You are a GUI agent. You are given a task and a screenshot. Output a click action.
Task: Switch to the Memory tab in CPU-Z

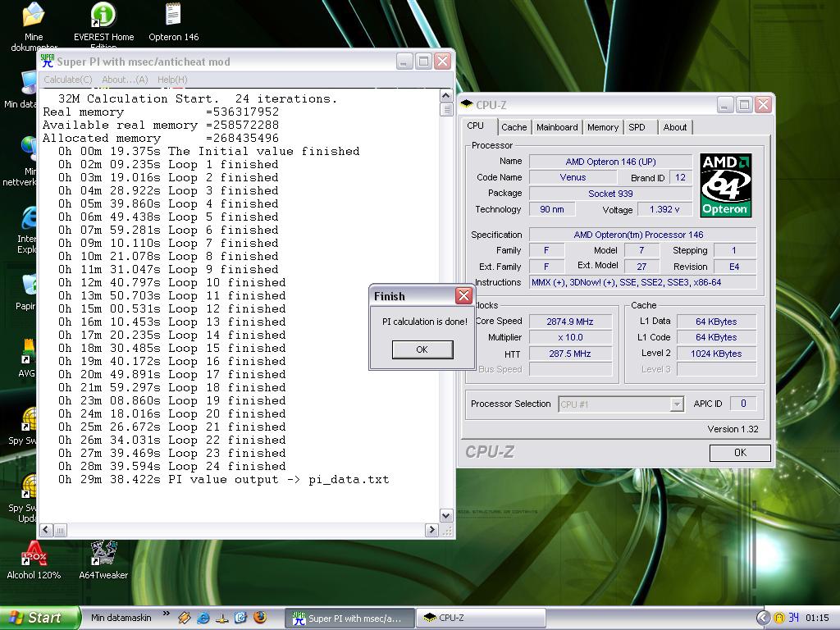click(603, 127)
